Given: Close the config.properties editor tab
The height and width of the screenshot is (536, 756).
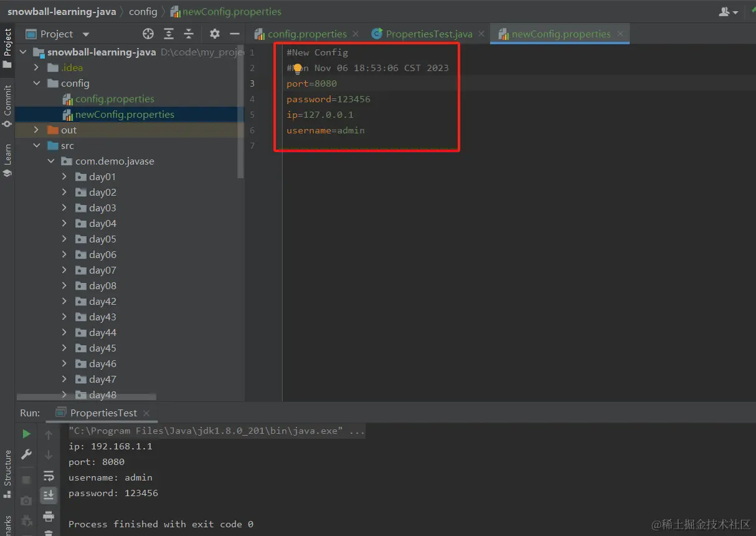Looking at the screenshot, I should [x=356, y=34].
